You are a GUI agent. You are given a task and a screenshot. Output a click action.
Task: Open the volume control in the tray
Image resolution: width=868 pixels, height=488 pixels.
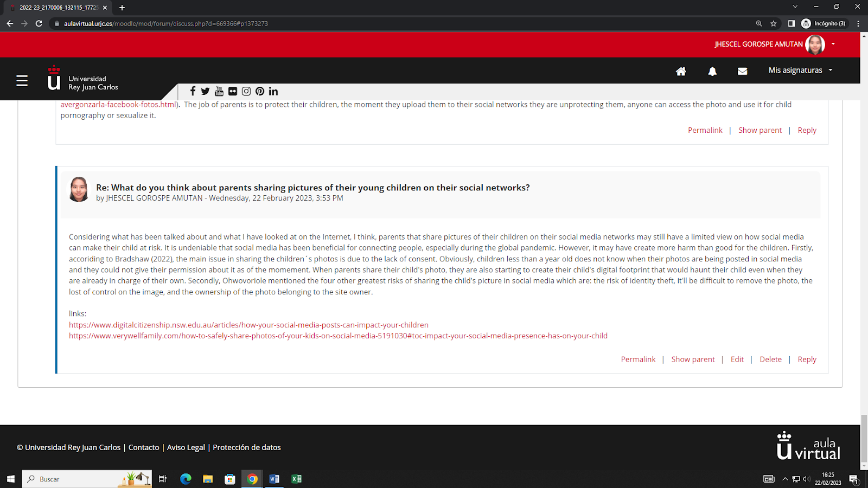806,479
